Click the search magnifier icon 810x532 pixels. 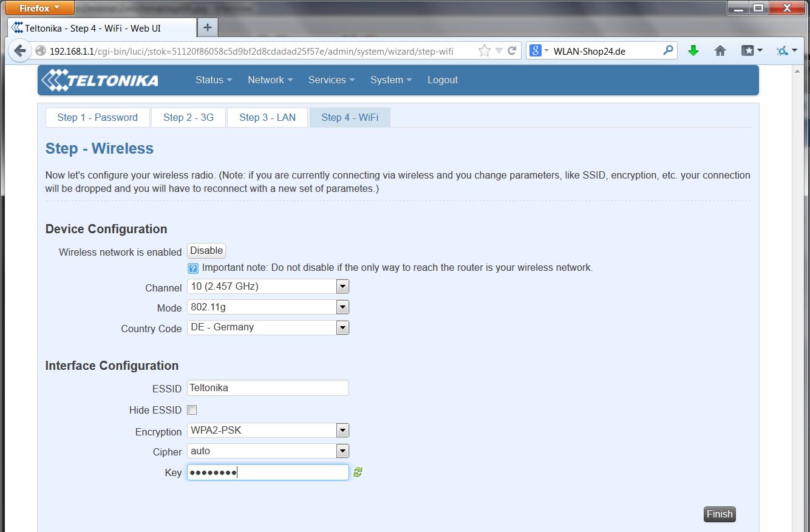click(x=668, y=51)
